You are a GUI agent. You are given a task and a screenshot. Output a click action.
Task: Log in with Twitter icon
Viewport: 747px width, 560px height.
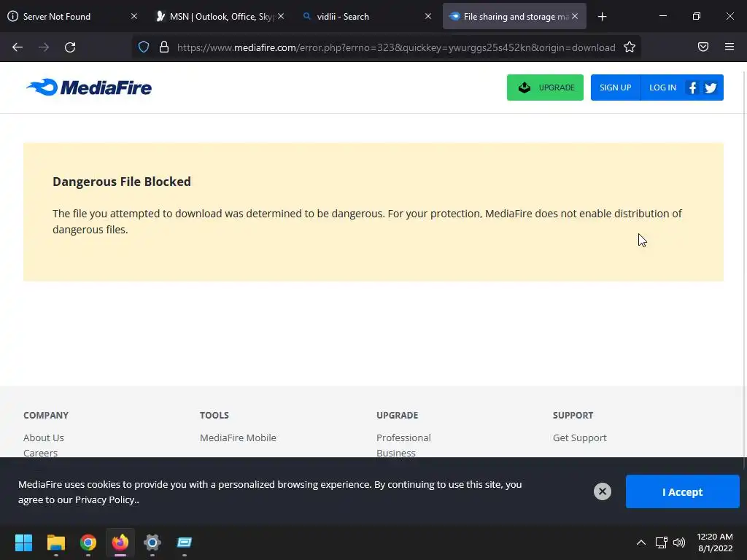pyautogui.click(x=711, y=87)
